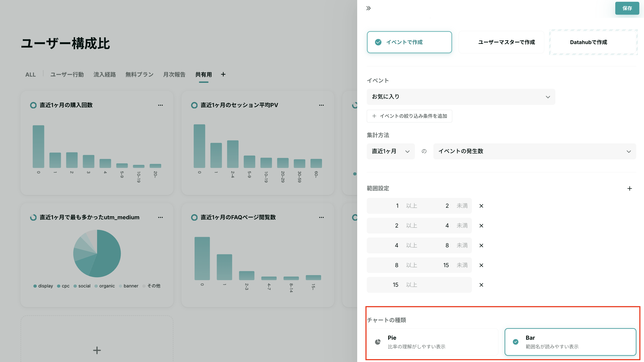The image size is (644, 362).
Task: Switch to the ユーザー行動 tab
Action: (67, 75)
